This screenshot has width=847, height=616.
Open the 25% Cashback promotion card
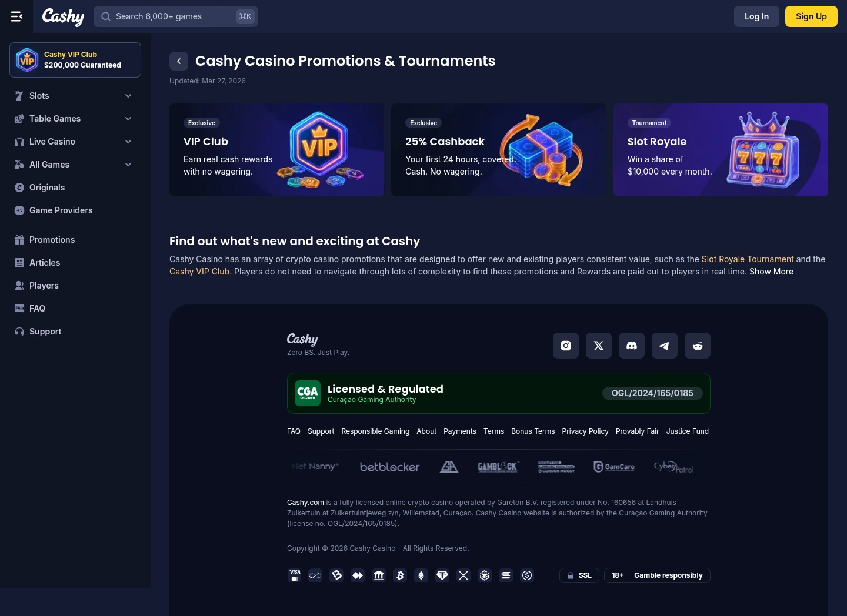tap(498, 150)
